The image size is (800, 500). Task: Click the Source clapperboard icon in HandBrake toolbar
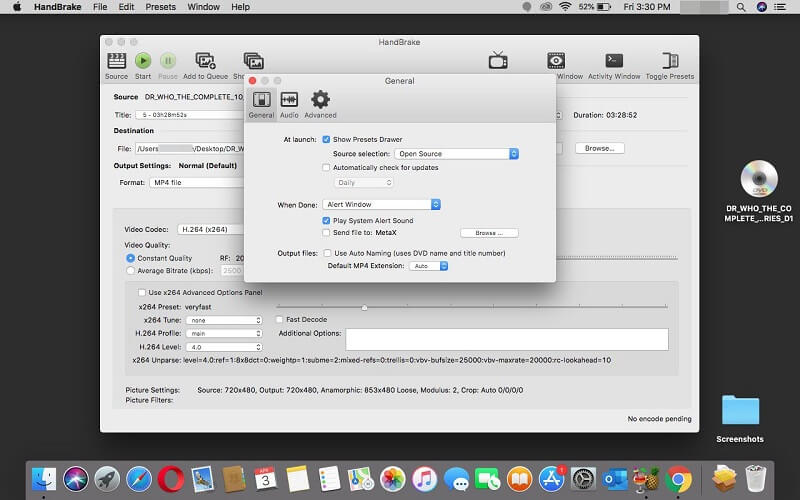click(x=116, y=61)
